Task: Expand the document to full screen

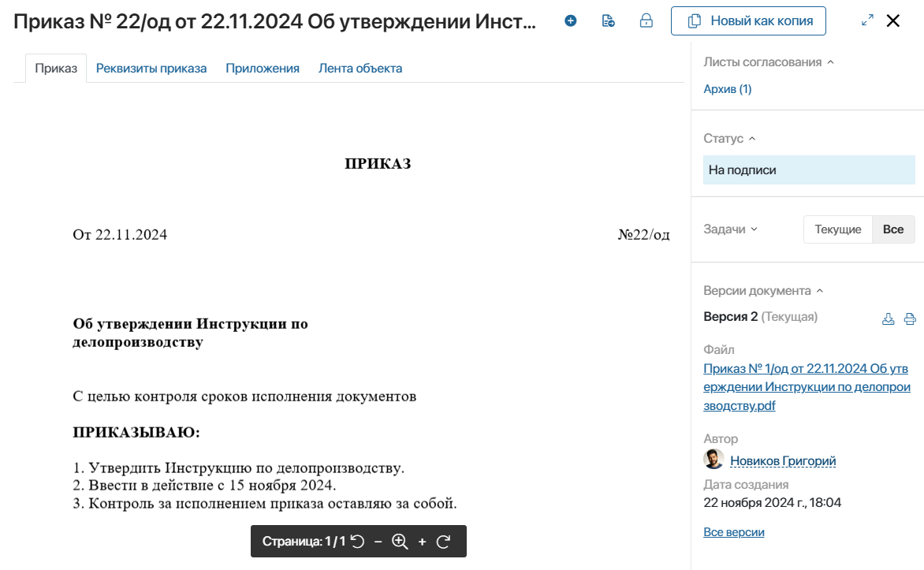Action: tap(867, 20)
